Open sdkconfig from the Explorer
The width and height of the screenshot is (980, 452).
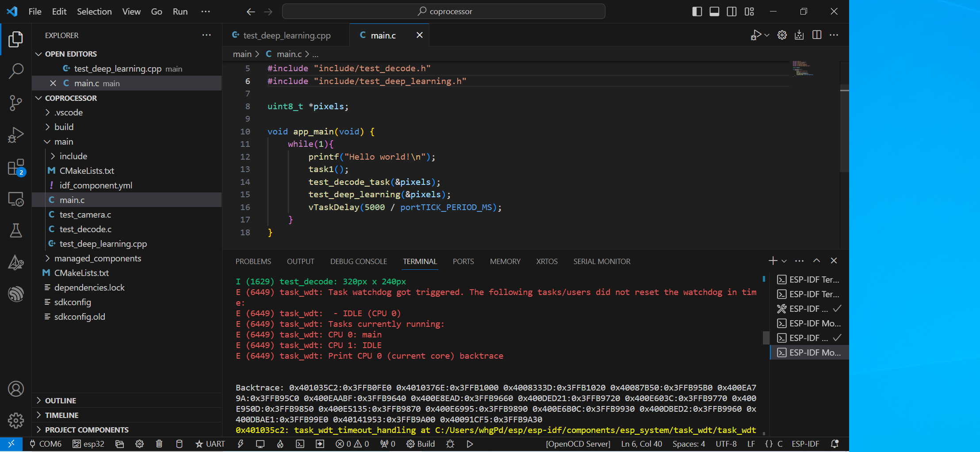(73, 302)
